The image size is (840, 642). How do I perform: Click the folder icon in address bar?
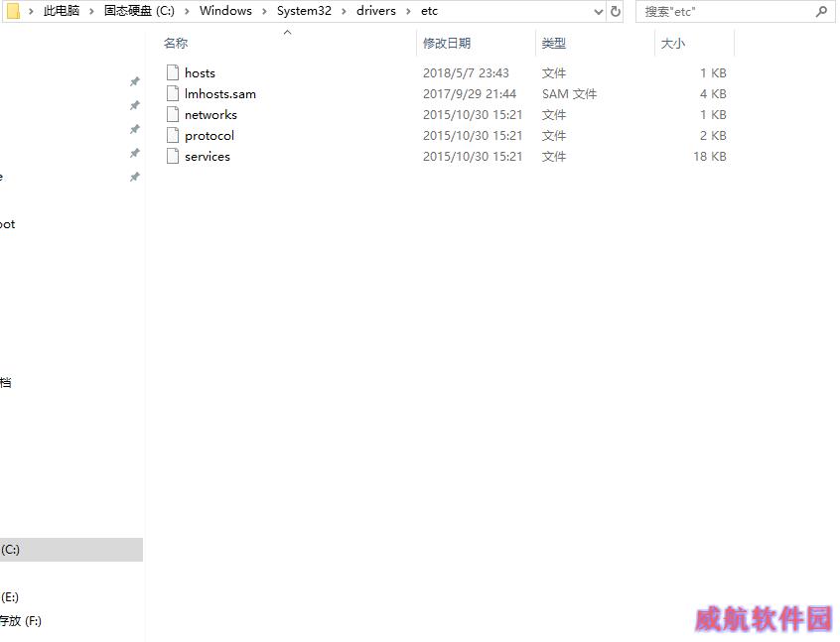tap(12, 11)
